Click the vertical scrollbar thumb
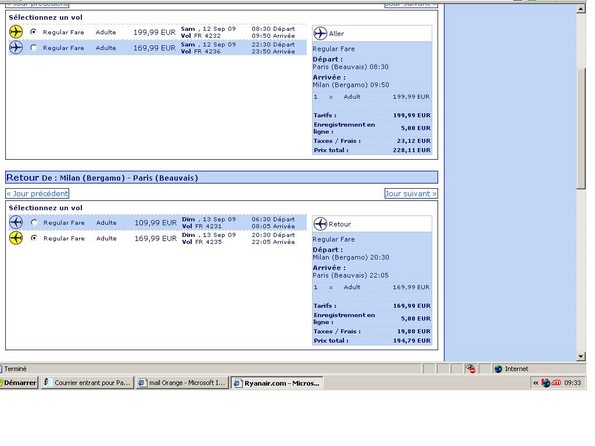 (581, 129)
